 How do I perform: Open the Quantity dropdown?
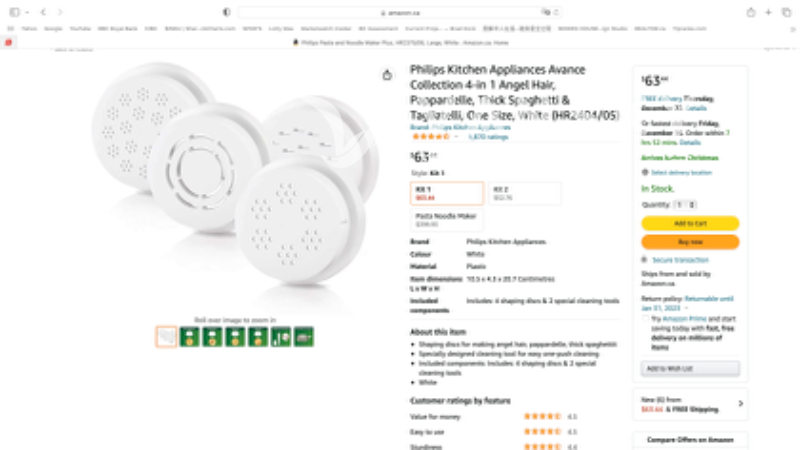685,205
